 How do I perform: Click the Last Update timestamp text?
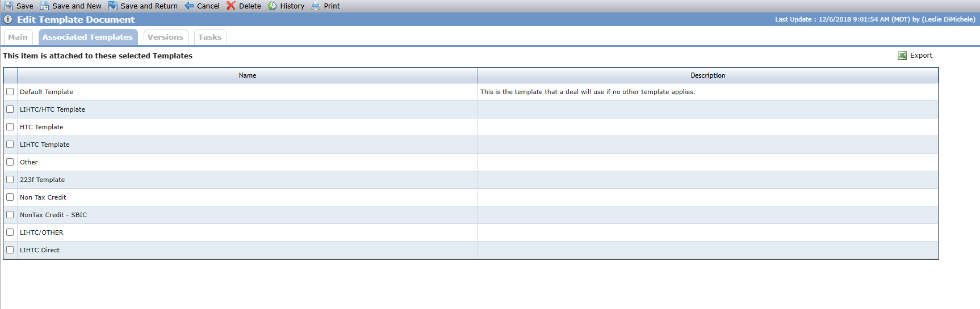click(875, 19)
